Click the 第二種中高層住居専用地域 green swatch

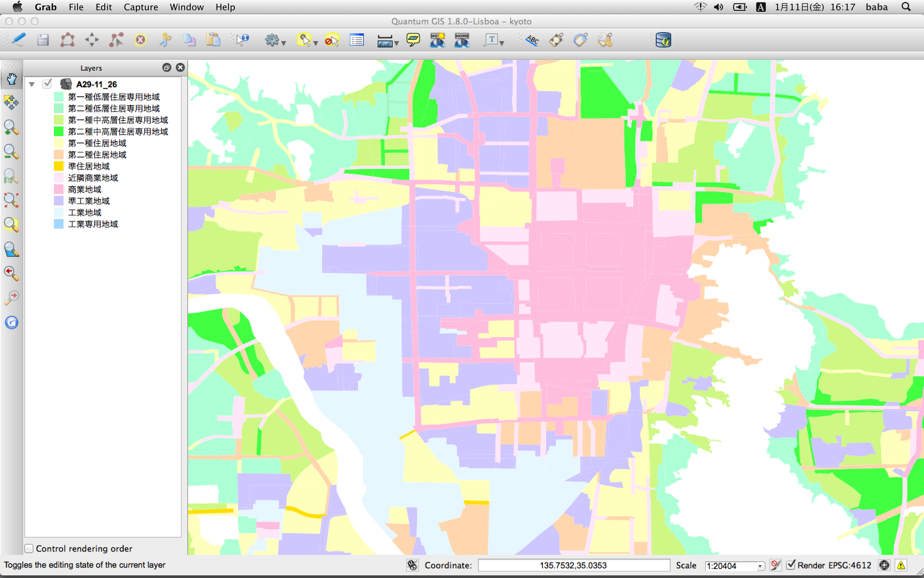click(58, 132)
